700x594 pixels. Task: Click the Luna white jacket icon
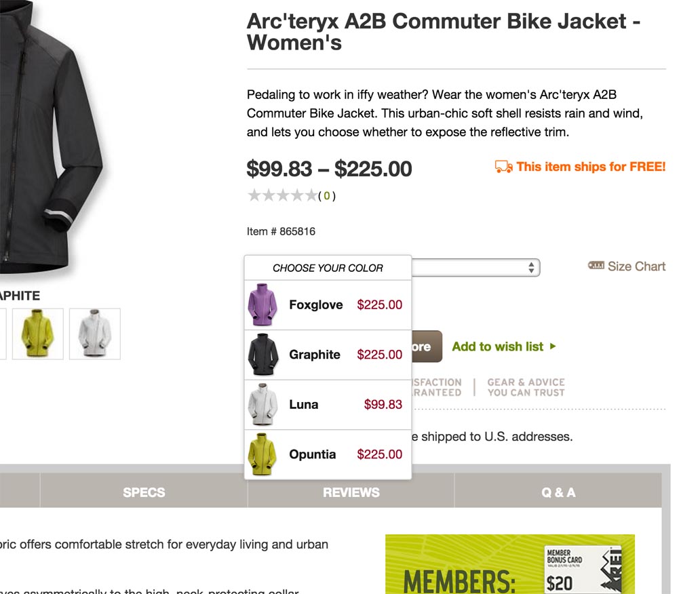click(262, 405)
